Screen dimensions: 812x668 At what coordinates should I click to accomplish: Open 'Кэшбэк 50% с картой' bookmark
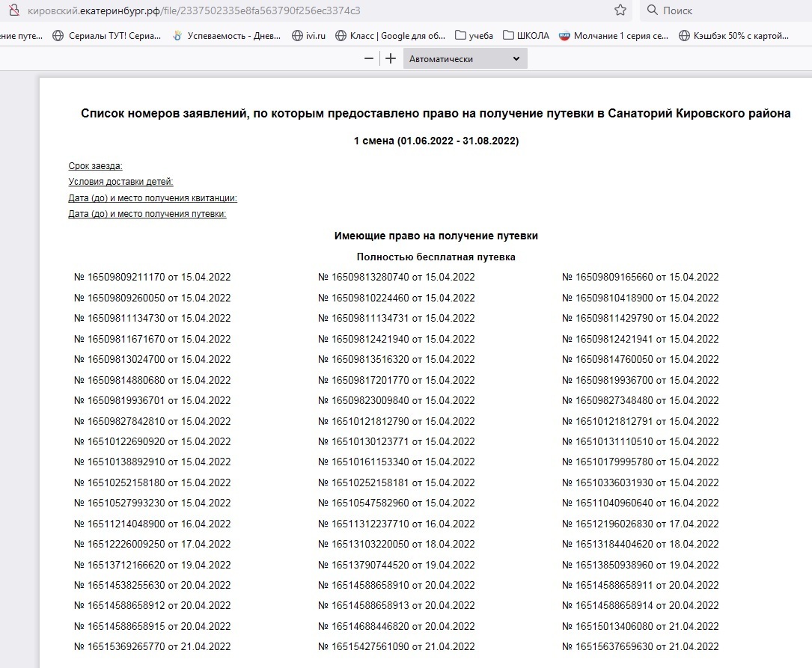[733, 35]
